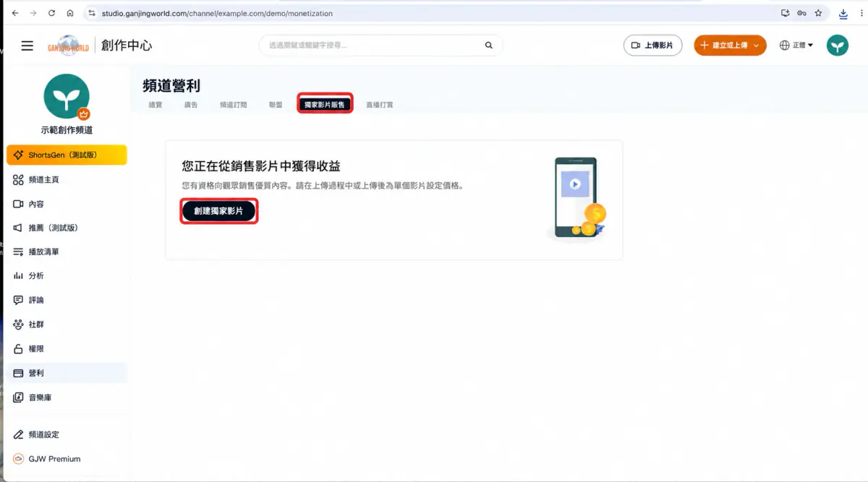This screenshot has width=868, height=482.
Task: Click the 創建獨家影片 button
Action: [218, 211]
